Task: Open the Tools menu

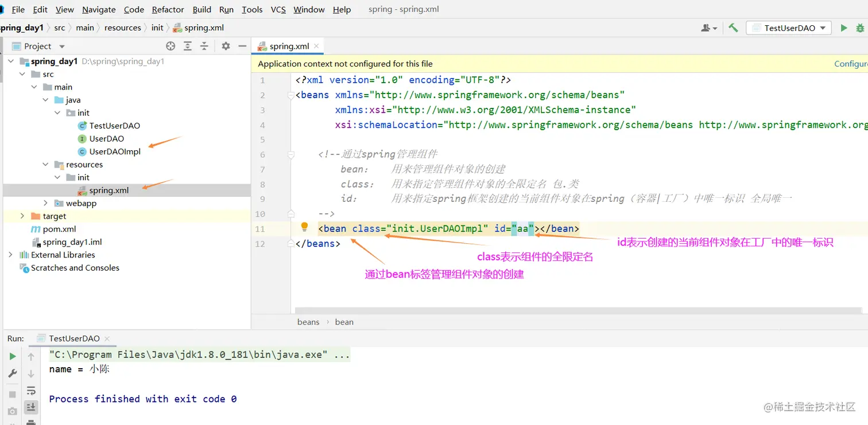Action: coord(252,9)
